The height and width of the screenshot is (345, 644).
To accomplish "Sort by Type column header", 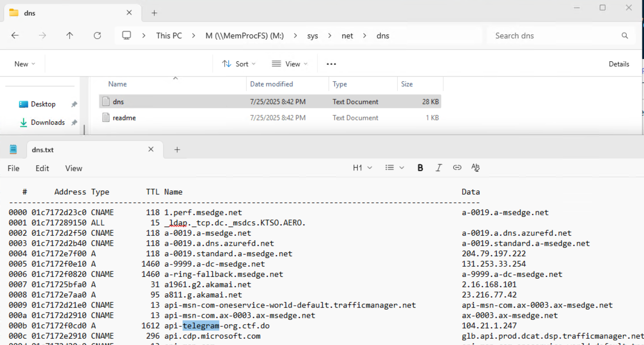I will tap(340, 84).
